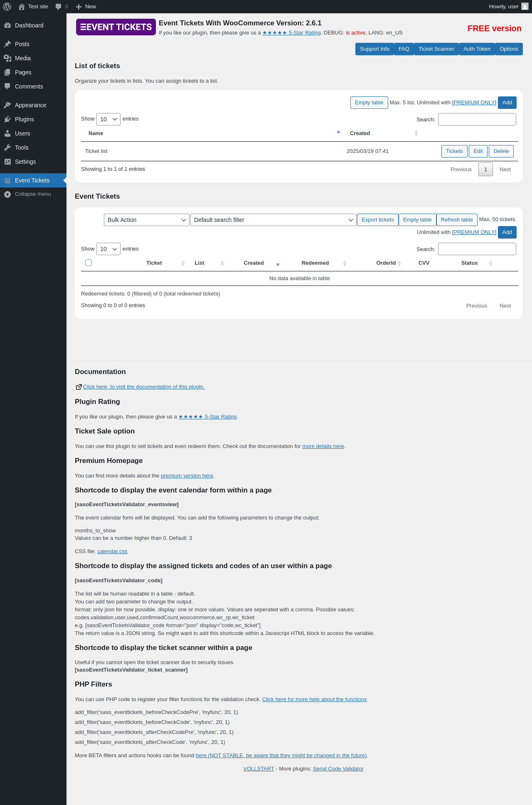Viewport: 532px width, 805px height.
Task: Toggle sort on the Status column
Action: click(x=490, y=263)
